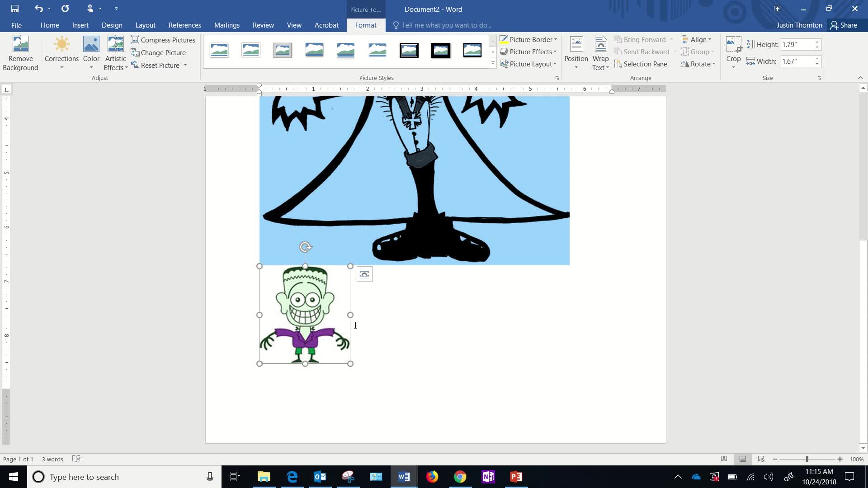Click the Zoom In plus button
868x488 pixels.
840,459
